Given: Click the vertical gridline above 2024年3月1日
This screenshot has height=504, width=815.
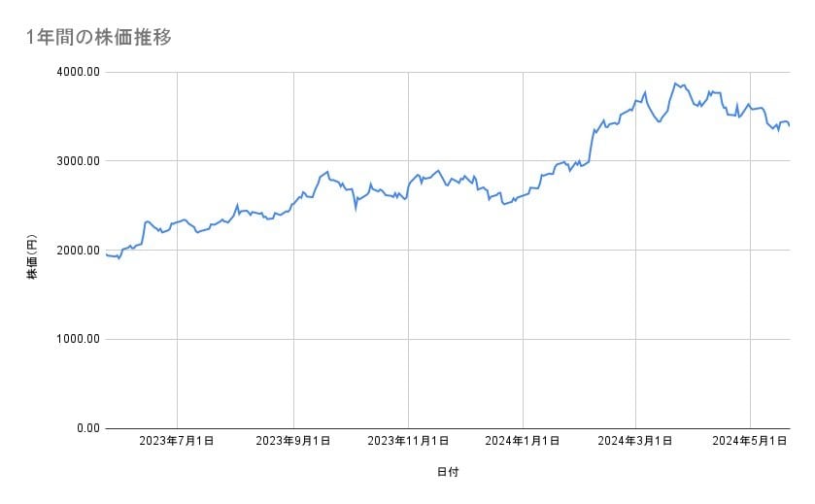Looking at the screenshot, I should pyautogui.click(x=636, y=291).
